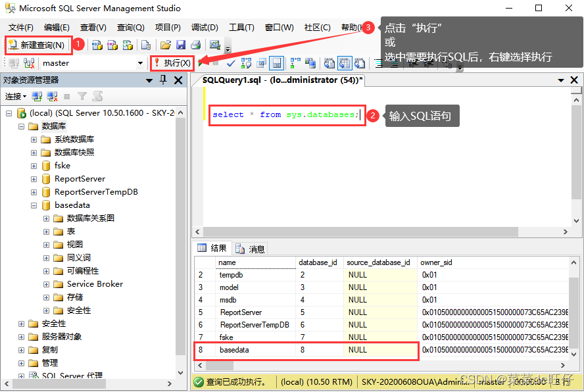Click the basedata cell in results grid

click(256, 350)
